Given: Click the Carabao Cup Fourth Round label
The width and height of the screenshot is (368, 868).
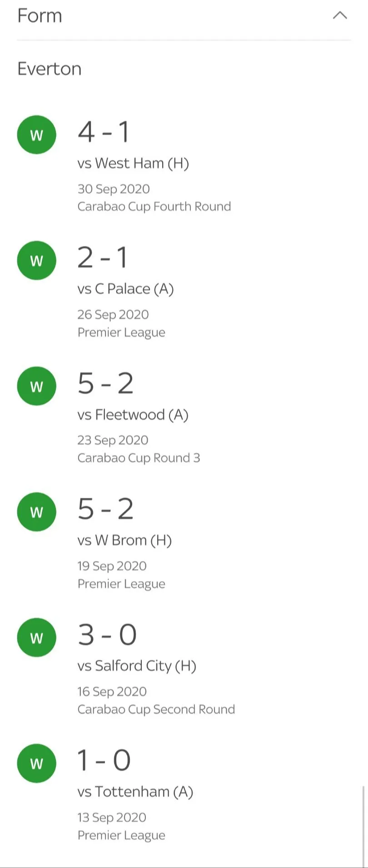Looking at the screenshot, I should click(x=154, y=206).
